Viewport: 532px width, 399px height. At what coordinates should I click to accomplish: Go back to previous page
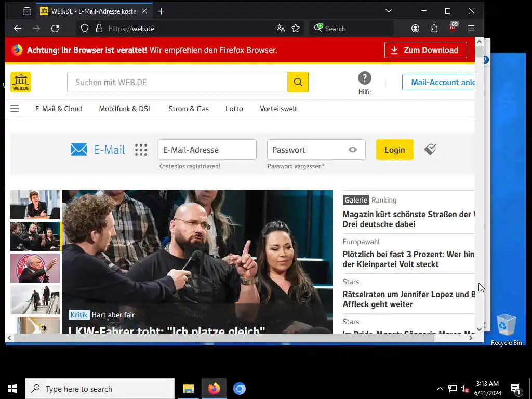(x=18, y=29)
